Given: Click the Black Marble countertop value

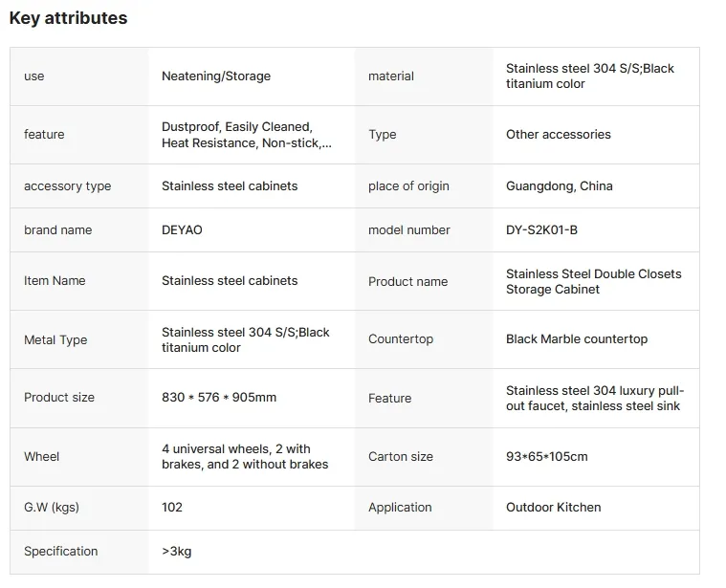Looking at the screenshot, I should tap(577, 339).
